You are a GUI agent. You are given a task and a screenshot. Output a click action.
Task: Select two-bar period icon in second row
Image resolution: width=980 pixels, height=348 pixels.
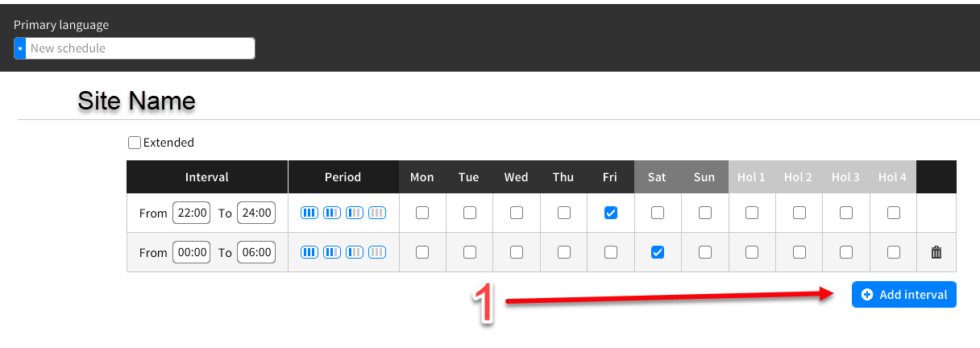pos(332,252)
